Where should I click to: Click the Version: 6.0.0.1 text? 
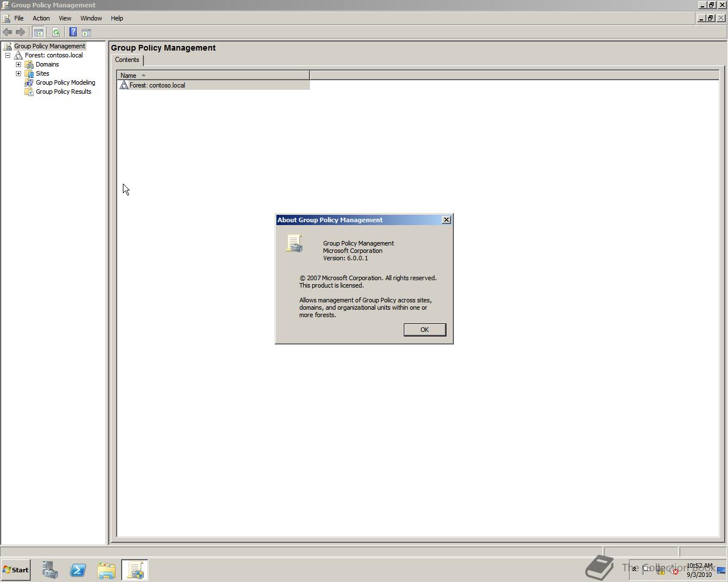pyautogui.click(x=345, y=258)
